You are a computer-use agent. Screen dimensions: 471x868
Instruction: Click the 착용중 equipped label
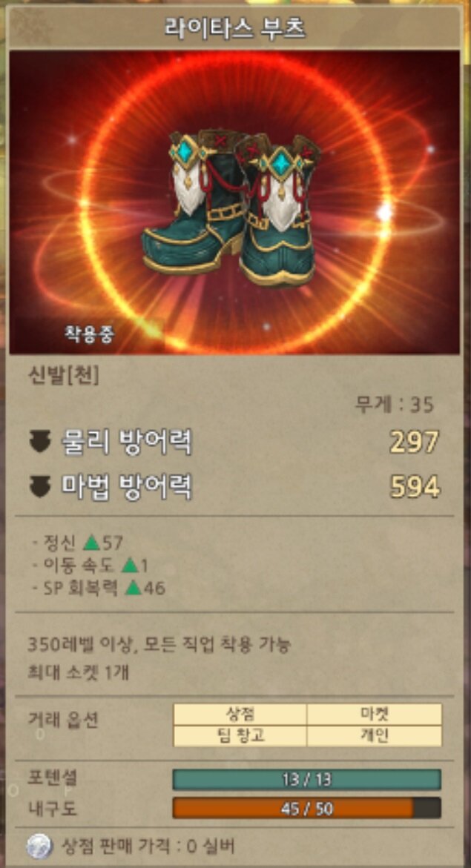(x=89, y=334)
